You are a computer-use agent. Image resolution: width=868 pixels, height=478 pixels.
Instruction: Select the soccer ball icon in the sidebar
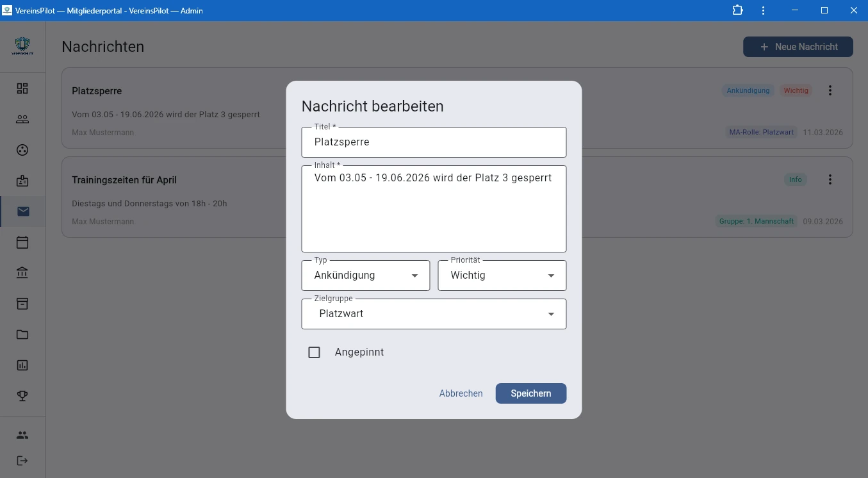point(22,150)
